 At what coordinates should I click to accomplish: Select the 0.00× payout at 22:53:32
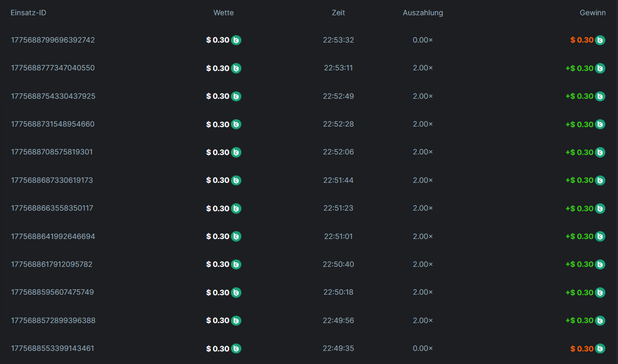[x=423, y=40]
